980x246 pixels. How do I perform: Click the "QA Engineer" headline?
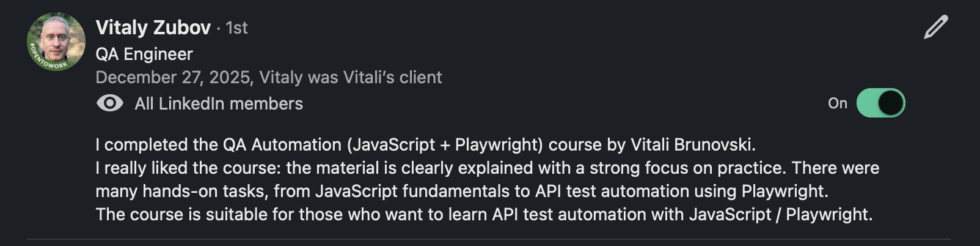coord(144,54)
